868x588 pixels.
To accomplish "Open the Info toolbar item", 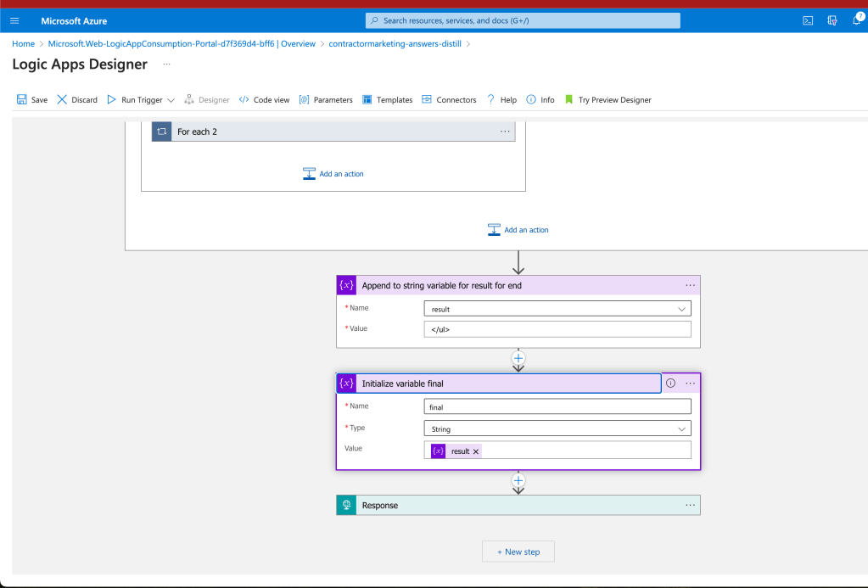I will 540,99.
